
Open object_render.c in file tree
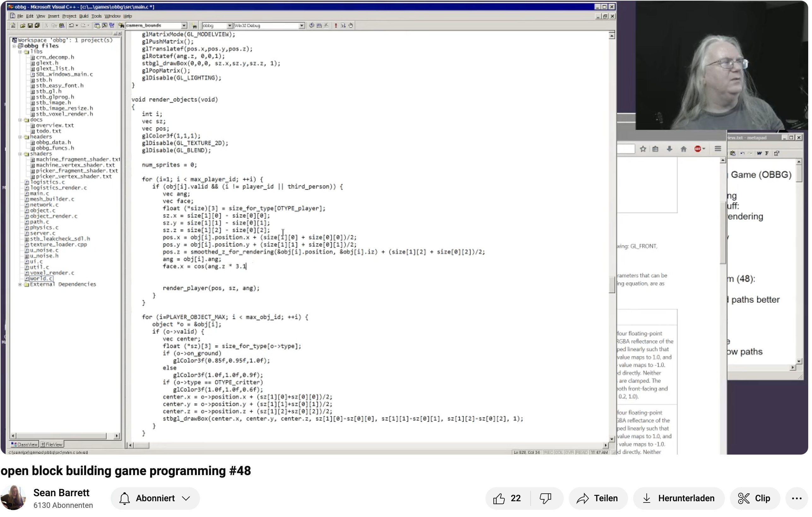(54, 216)
